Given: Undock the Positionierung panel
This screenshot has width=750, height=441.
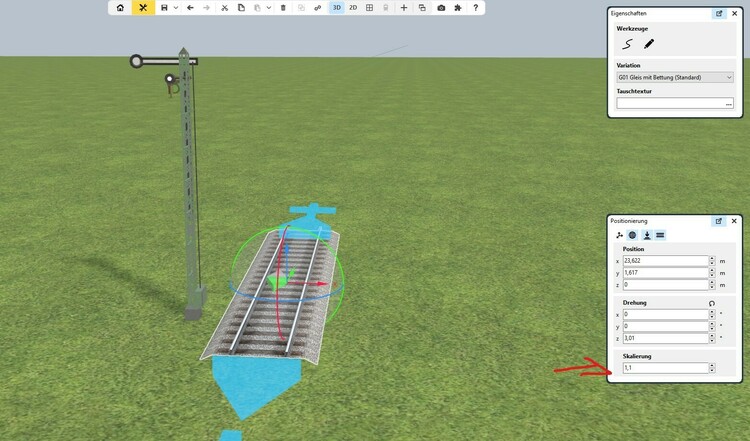Looking at the screenshot, I should point(718,221).
